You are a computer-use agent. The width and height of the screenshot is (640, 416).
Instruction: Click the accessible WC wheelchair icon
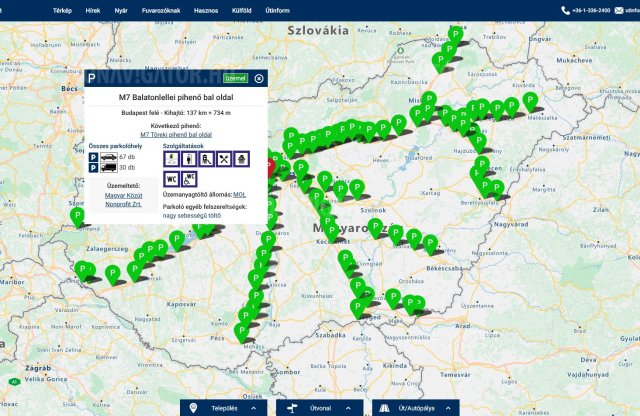(x=189, y=178)
